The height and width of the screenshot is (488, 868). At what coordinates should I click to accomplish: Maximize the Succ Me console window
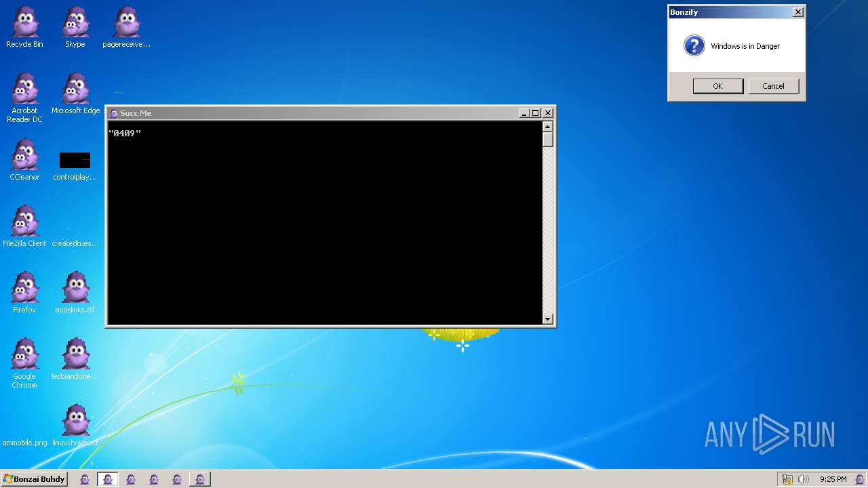pyautogui.click(x=535, y=113)
